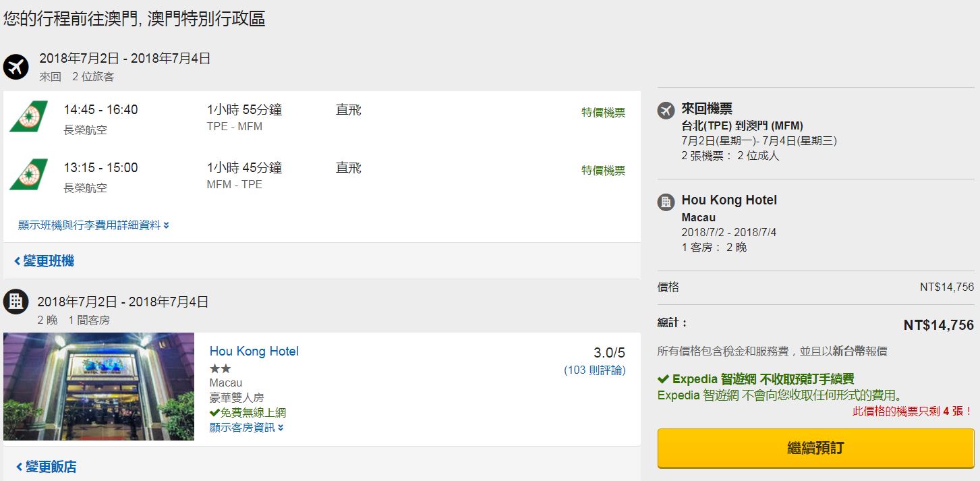Click the 特價機票 label on the MFM - TPE flight

(x=604, y=171)
